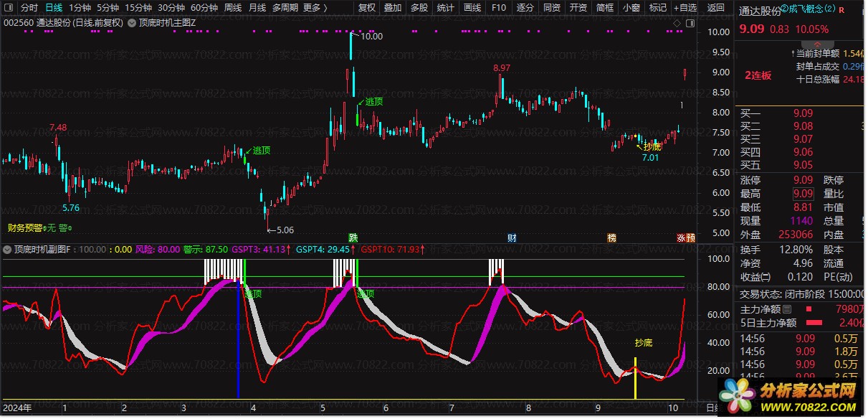Switch to 分时 intraday view

coord(29,8)
